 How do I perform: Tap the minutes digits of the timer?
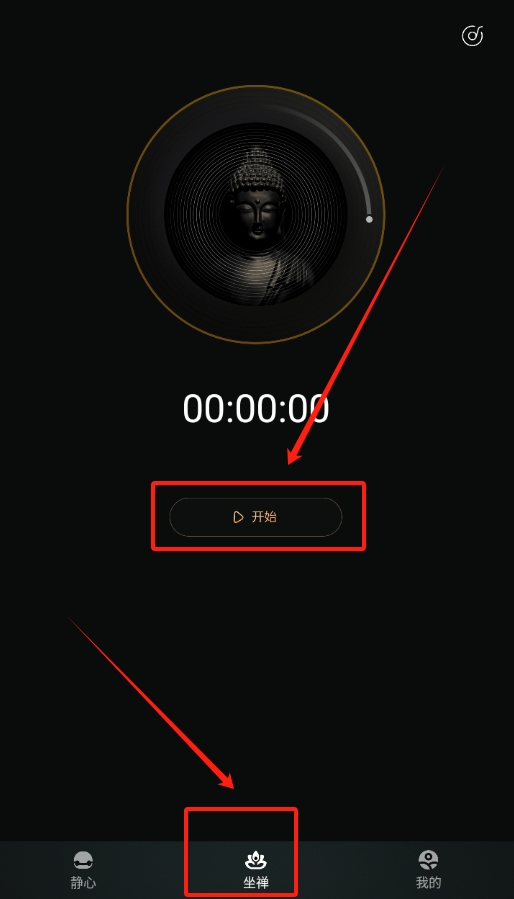click(256, 409)
